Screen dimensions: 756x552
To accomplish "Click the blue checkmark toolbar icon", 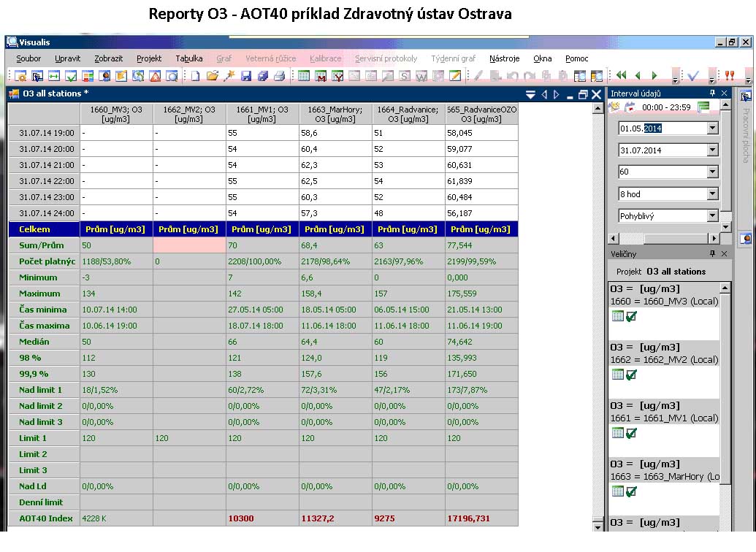I will click(x=693, y=75).
